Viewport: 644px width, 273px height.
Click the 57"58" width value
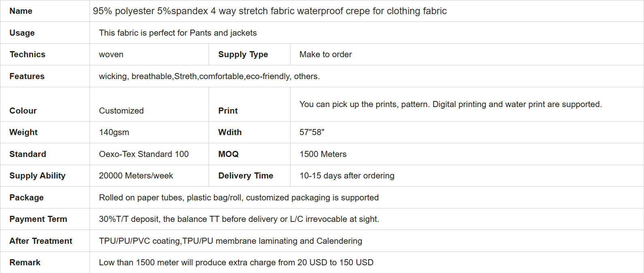pos(312,132)
